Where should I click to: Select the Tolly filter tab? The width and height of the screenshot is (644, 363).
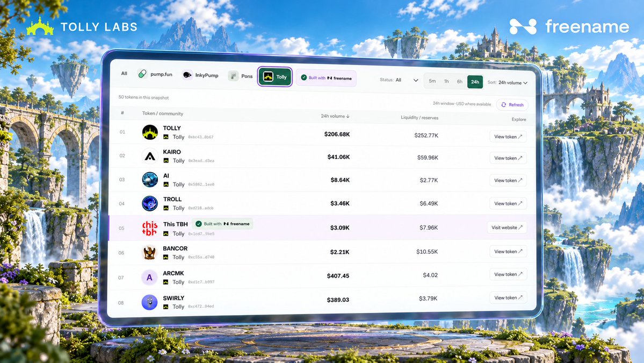(x=275, y=77)
